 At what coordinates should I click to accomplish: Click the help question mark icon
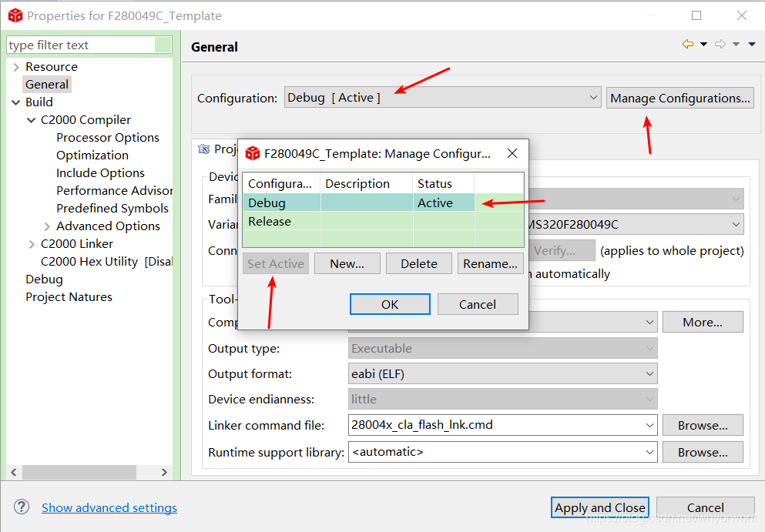coord(22,507)
